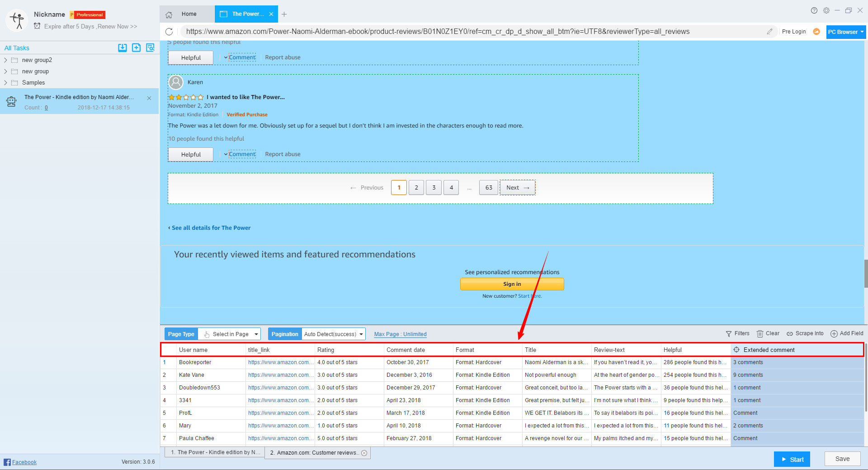The width and height of the screenshot is (868, 470).
Task: Open title_link in the Kate Vane row
Action: click(x=280, y=375)
